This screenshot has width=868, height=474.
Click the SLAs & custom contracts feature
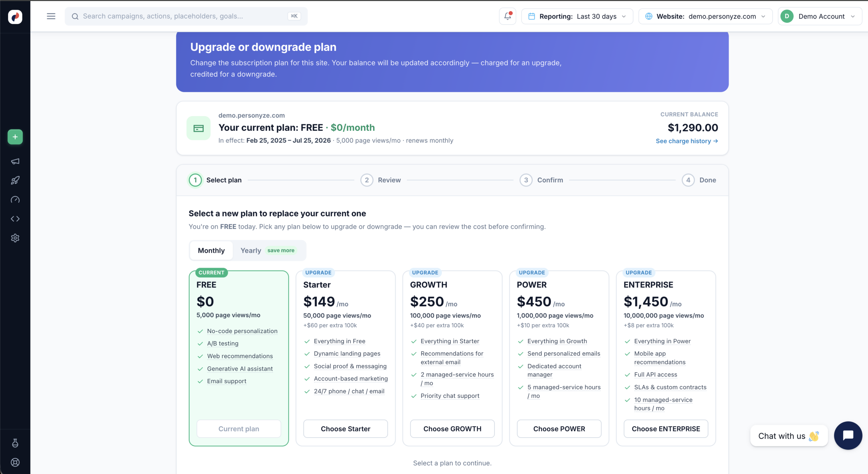point(670,387)
